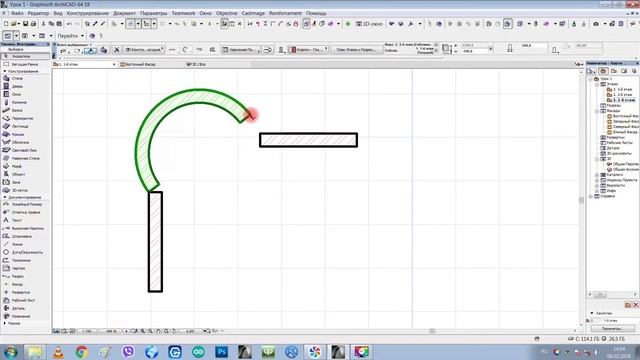The image size is (640, 360).
Task: Open 3D-окно from the toolbar
Action: tap(369, 24)
